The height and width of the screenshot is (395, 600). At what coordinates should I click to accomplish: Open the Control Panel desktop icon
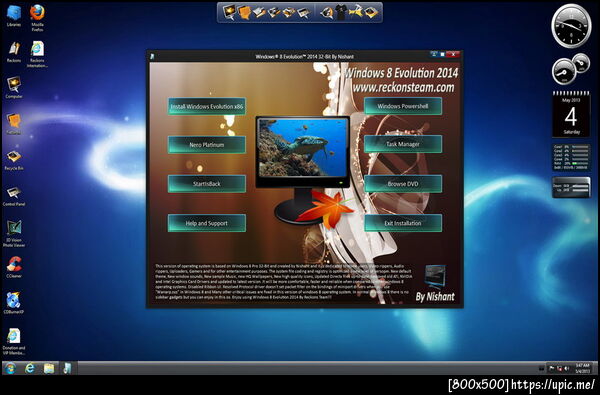point(14,196)
